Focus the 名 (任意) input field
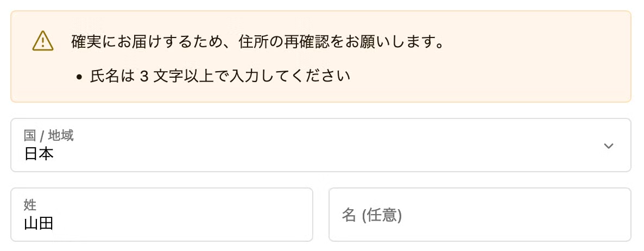The image size is (644, 251). tap(479, 215)
